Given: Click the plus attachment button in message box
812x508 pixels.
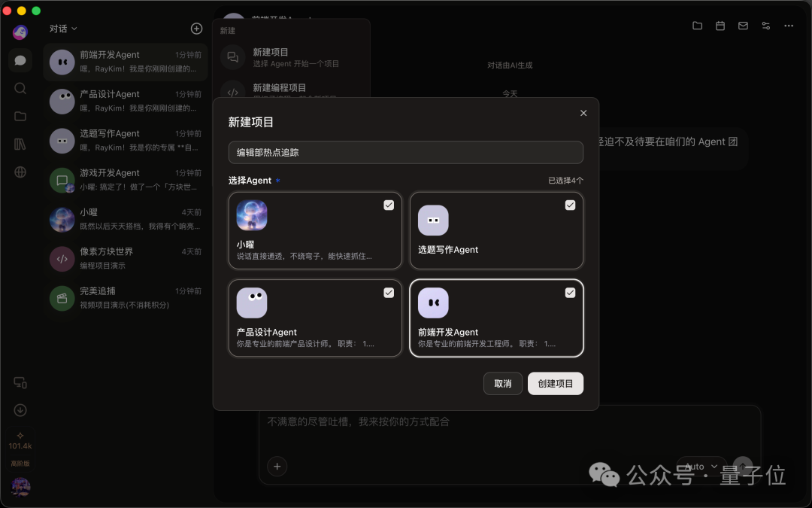Looking at the screenshot, I should coord(277,467).
